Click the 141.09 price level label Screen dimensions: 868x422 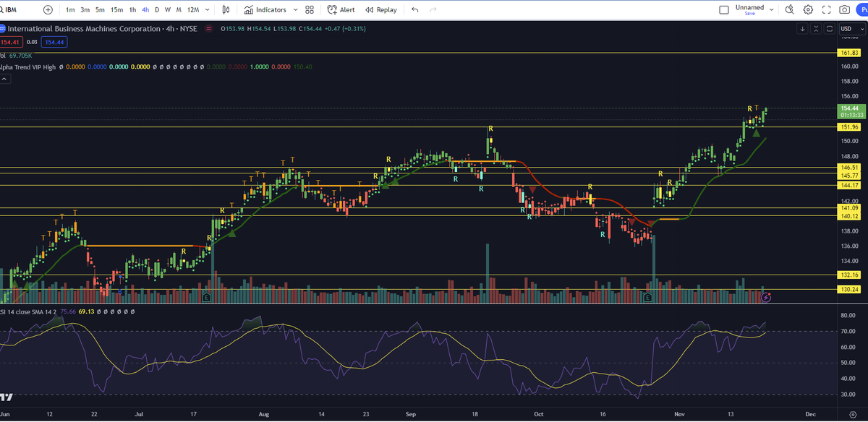(x=848, y=208)
